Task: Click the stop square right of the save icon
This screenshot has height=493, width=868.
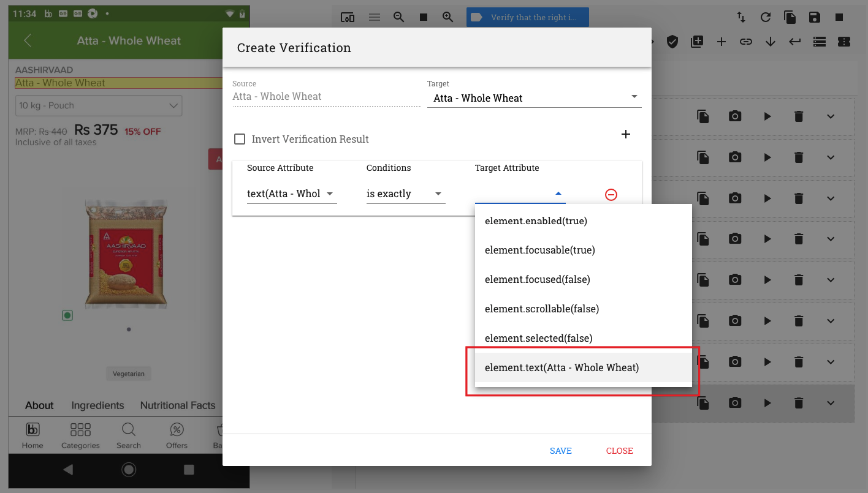Action: 839,17
